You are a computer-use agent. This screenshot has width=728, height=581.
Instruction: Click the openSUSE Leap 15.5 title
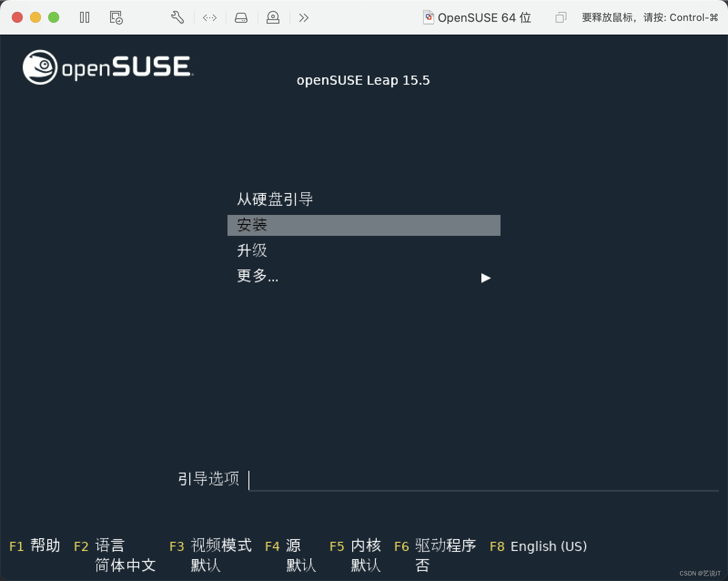(363, 81)
